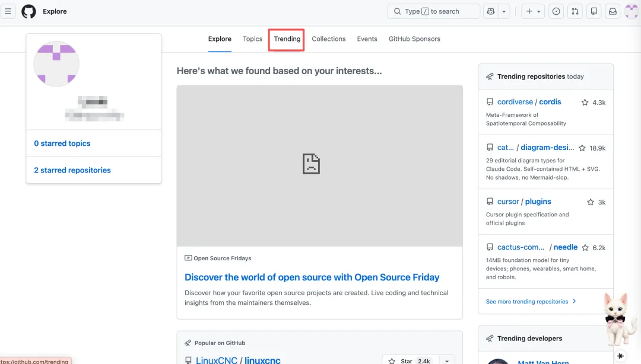Open the repositories icon in header
This screenshot has height=364, width=641.
pyautogui.click(x=594, y=11)
